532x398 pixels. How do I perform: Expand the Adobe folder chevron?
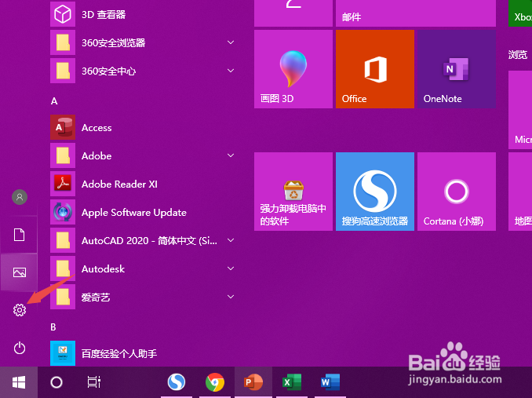[231, 155]
